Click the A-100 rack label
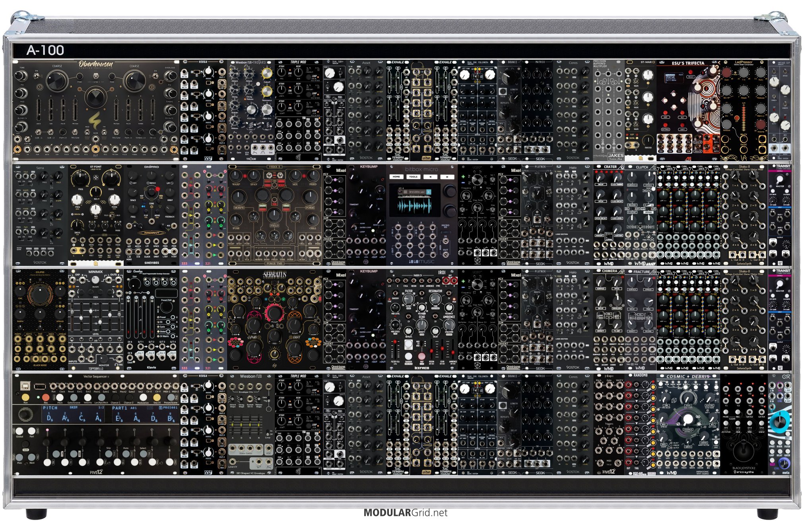 (x=45, y=50)
